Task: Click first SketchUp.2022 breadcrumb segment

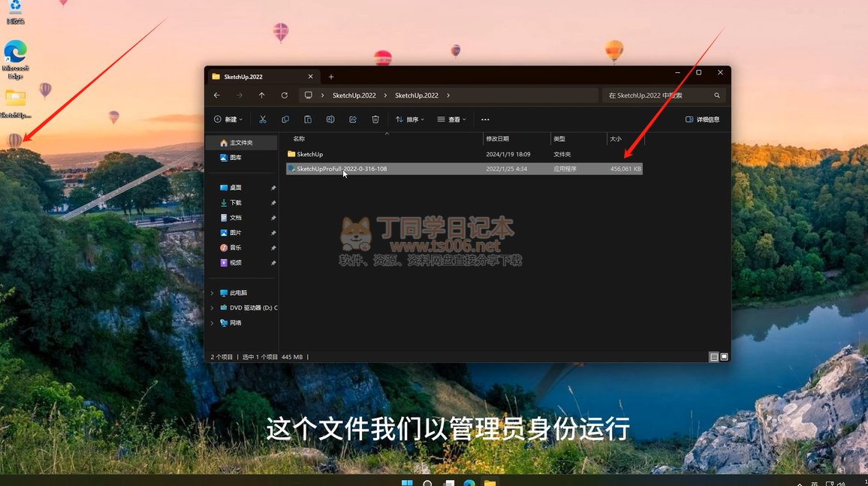Action: pos(354,95)
